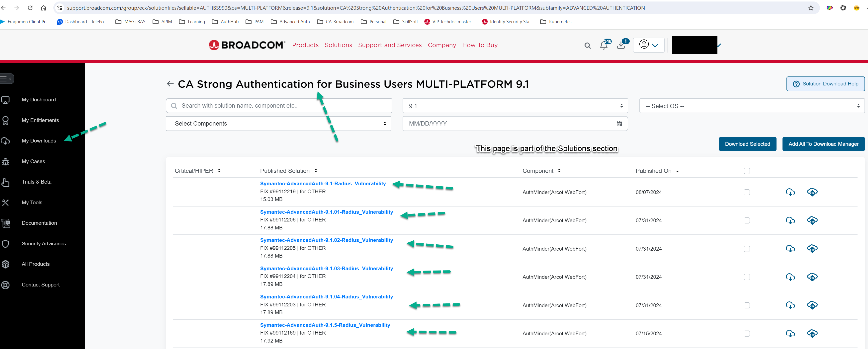This screenshot has height=349, width=868.
Task: Download the 9.1-Radius_Vulnerability fix via HTTPS icon
Action: click(x=790, y=192)
